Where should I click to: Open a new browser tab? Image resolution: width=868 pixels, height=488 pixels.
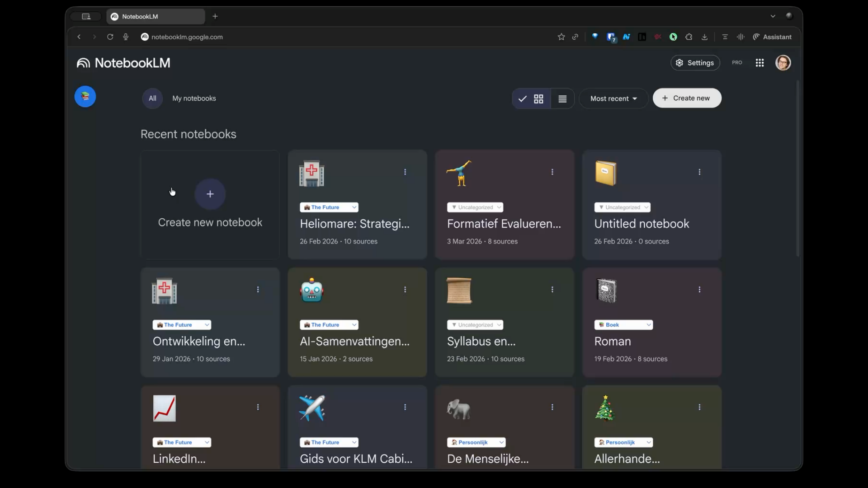pos(215,16)
